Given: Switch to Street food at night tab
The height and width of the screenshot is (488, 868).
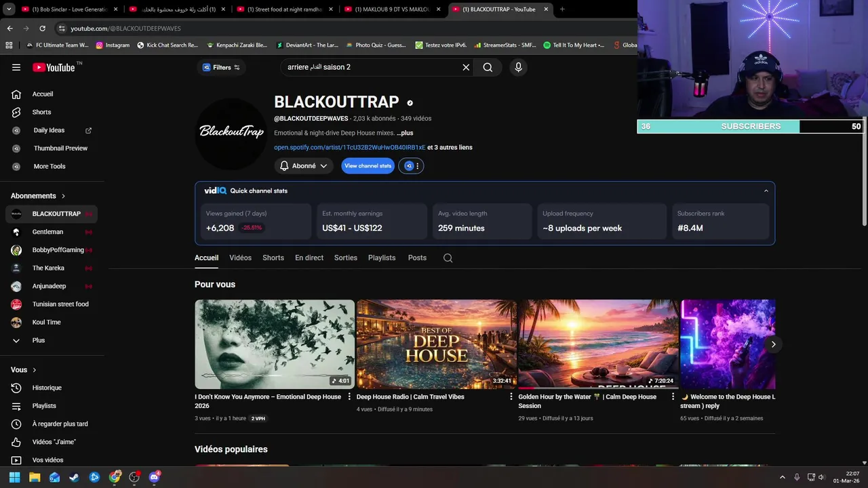Looking at the screenshot, I should (x=283, y=9).
